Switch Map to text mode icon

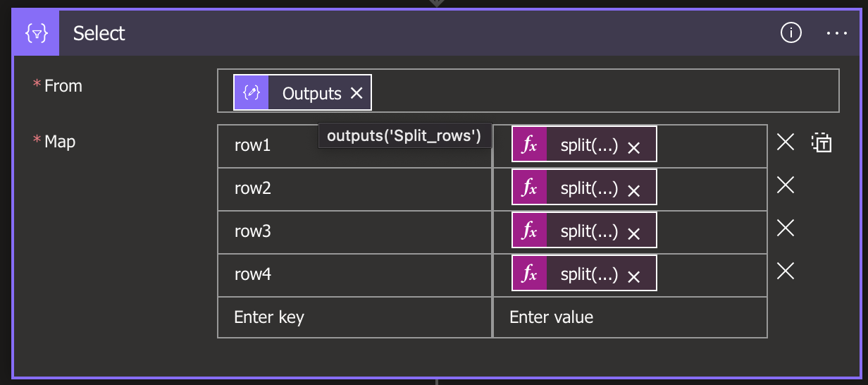click(x=821, y=143)
